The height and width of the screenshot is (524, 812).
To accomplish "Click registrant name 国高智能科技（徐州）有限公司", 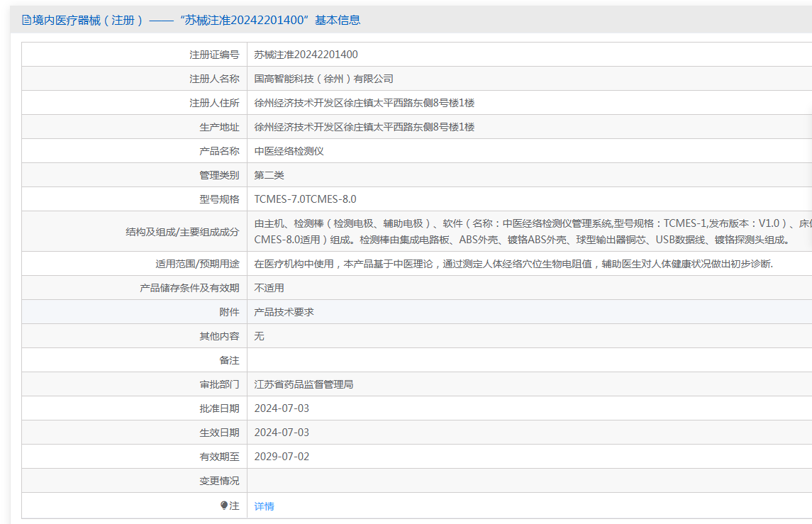I will (323, 79).
